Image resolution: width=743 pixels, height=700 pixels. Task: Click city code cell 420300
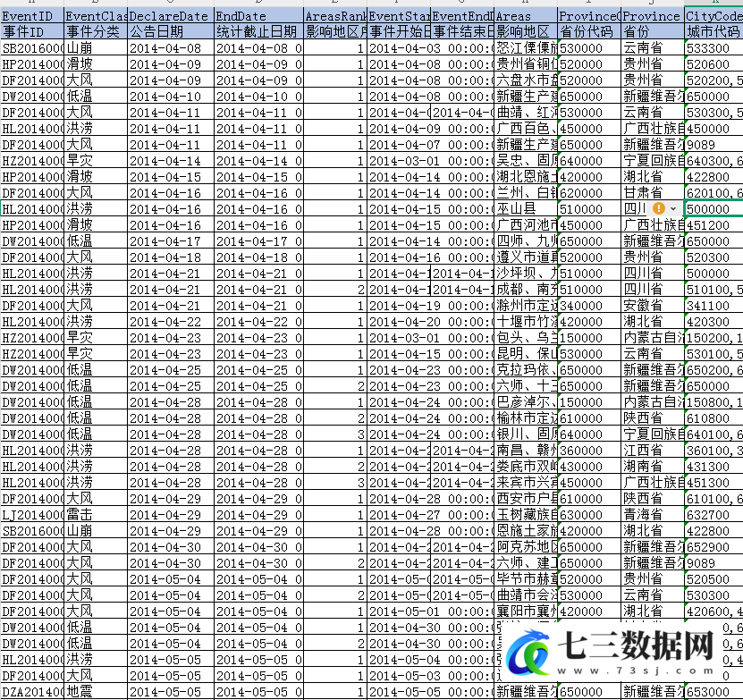(x=713, y=322)
